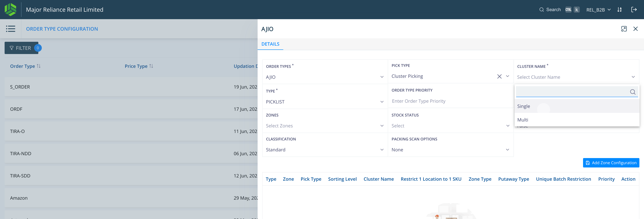Open the hamburger navigation menu
Viewport: 644px width, 219px height.
point(11,29)
